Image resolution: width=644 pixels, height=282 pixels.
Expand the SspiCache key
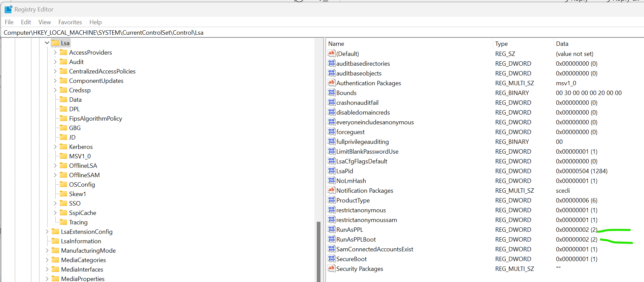point(55,213)
